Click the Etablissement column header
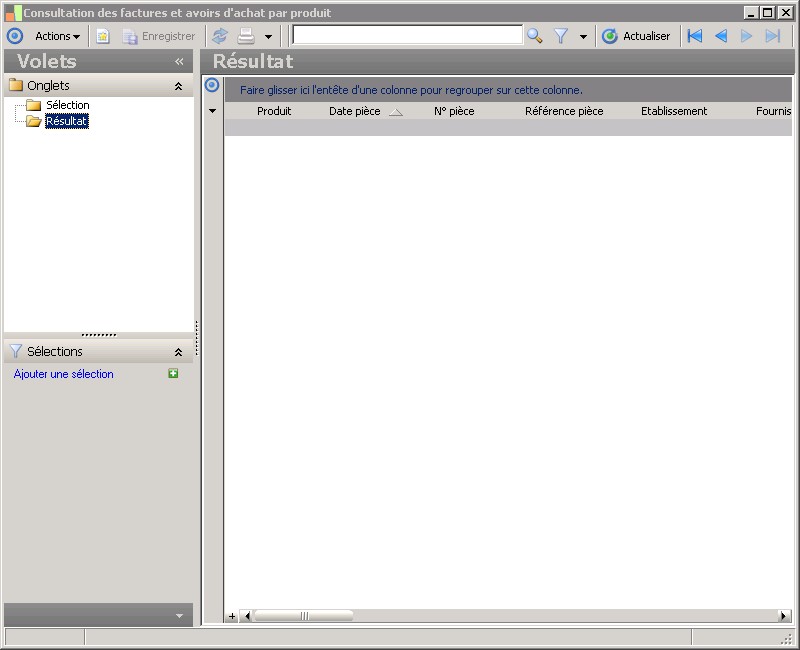Image resolution: width=800 pixels, height=650 pixels. pyautogui.click(x=673, y=111)
